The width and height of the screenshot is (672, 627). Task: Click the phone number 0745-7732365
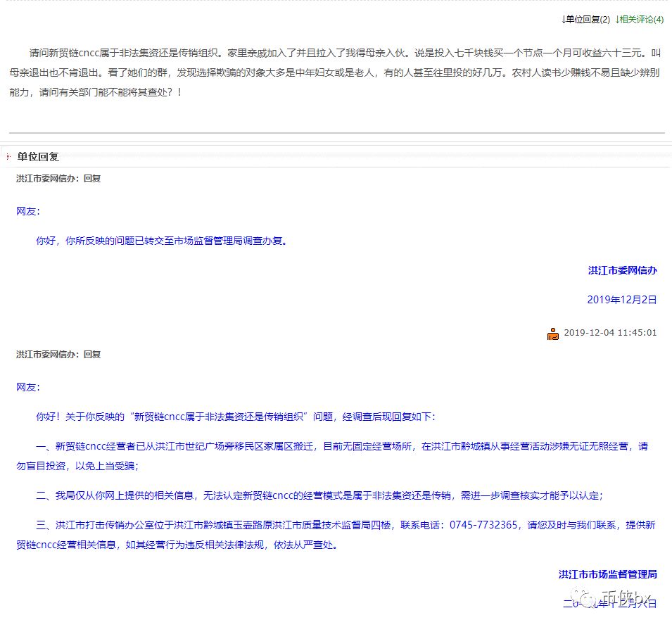[483, 525]
